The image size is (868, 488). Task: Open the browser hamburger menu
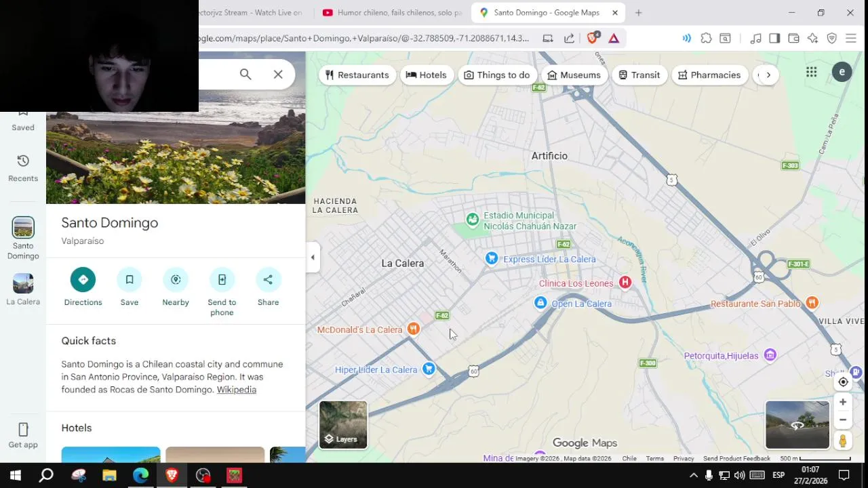(850, 39)
